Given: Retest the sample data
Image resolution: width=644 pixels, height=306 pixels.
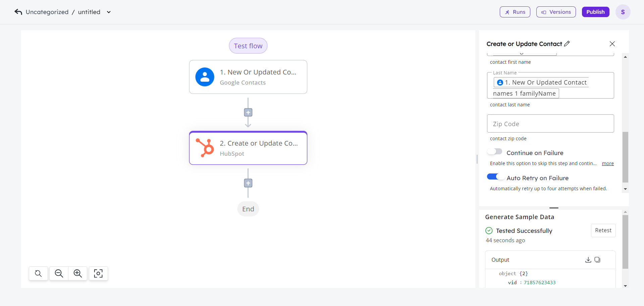Looking at the screenshot, I should tap(603, 231).
